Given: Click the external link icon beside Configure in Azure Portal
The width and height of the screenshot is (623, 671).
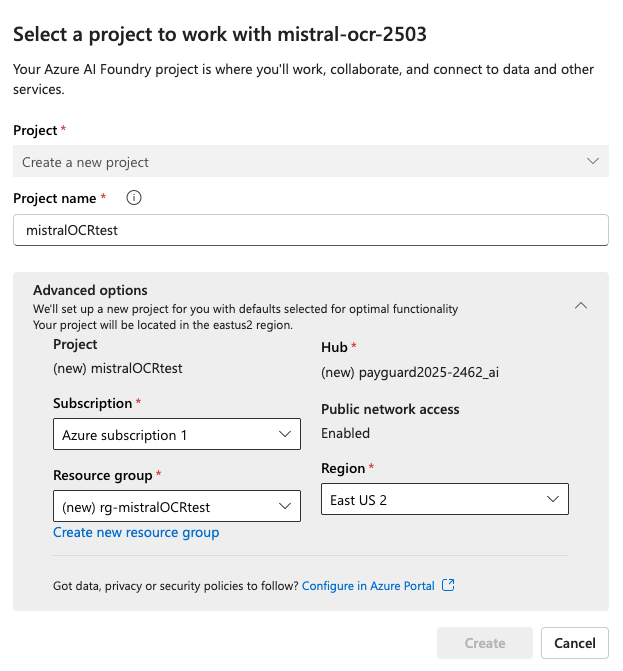Looking at the screenshot, I should coord(448,585).
